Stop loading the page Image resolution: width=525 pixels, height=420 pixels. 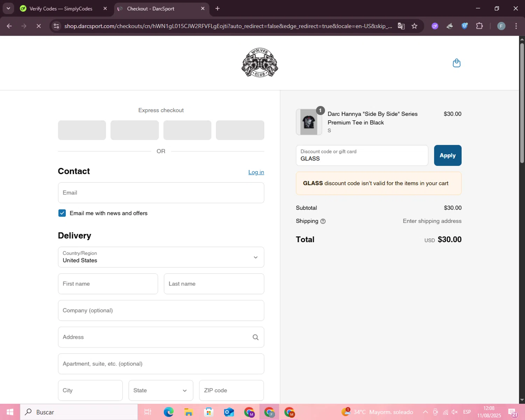(x=38, y=26)
